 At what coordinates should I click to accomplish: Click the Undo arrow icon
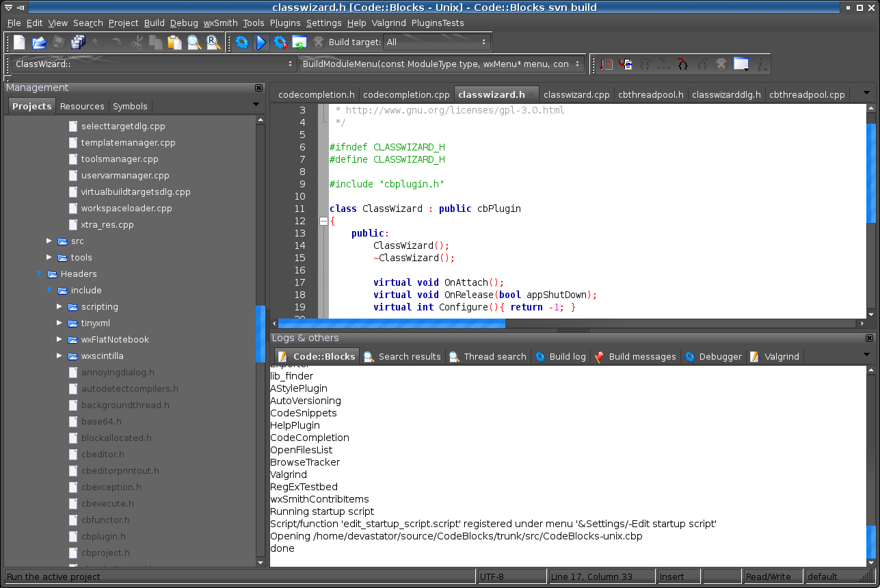98,42
